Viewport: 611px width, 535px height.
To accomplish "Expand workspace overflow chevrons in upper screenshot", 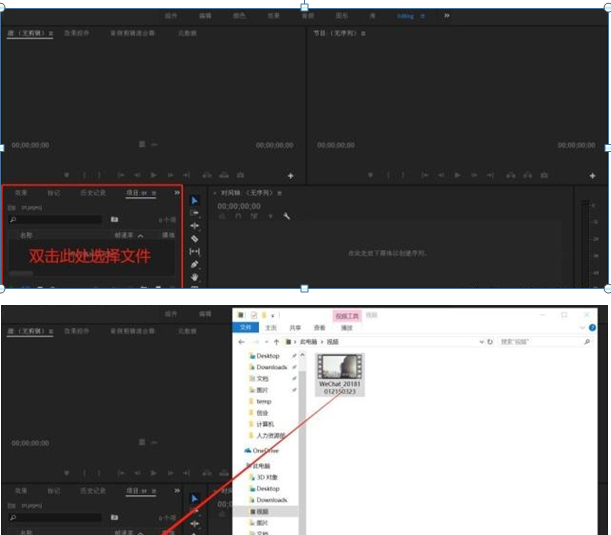I will 447,16.
